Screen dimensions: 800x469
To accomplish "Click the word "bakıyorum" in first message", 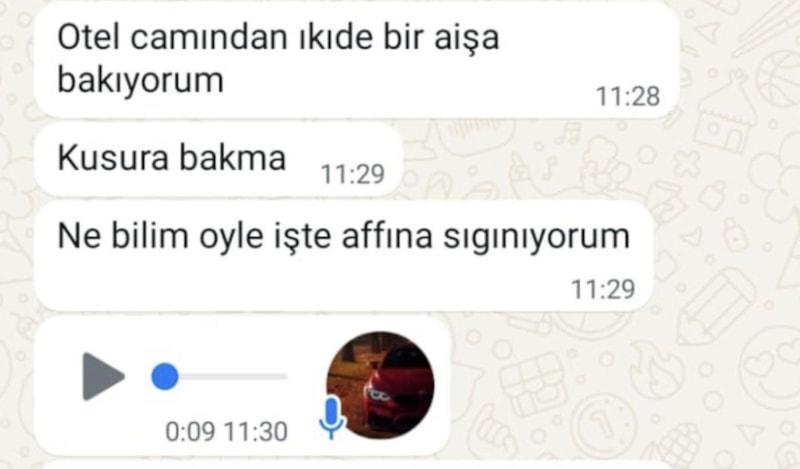I will click(x=140, y=80).
